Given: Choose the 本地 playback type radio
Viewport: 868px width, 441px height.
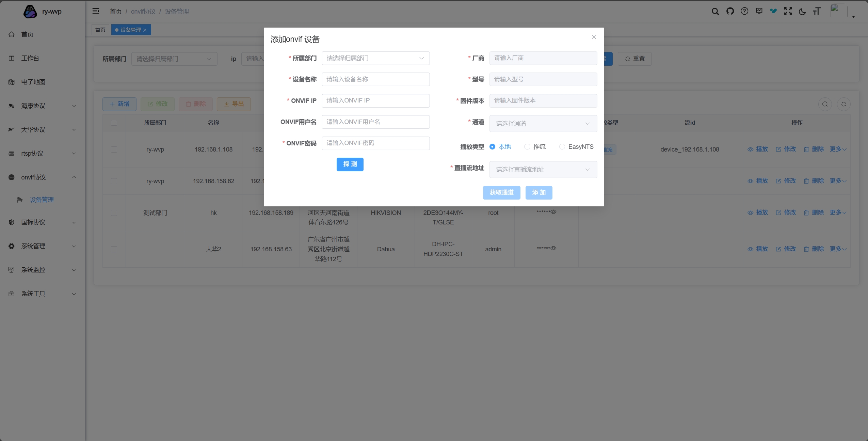Looking at the screenshot, I should pyautogui.click(x=492, y=147).
